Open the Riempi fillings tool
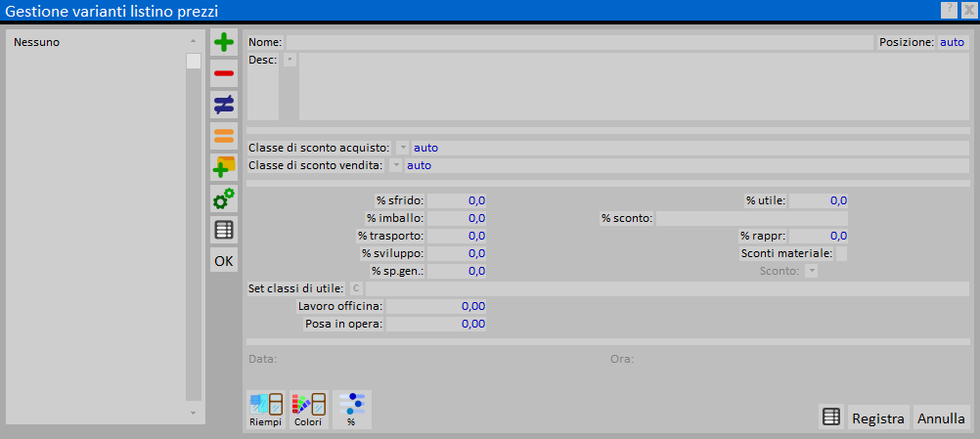The height and width of the screenshot is (439, 980). pyautogui.click(x=266, y=410)
